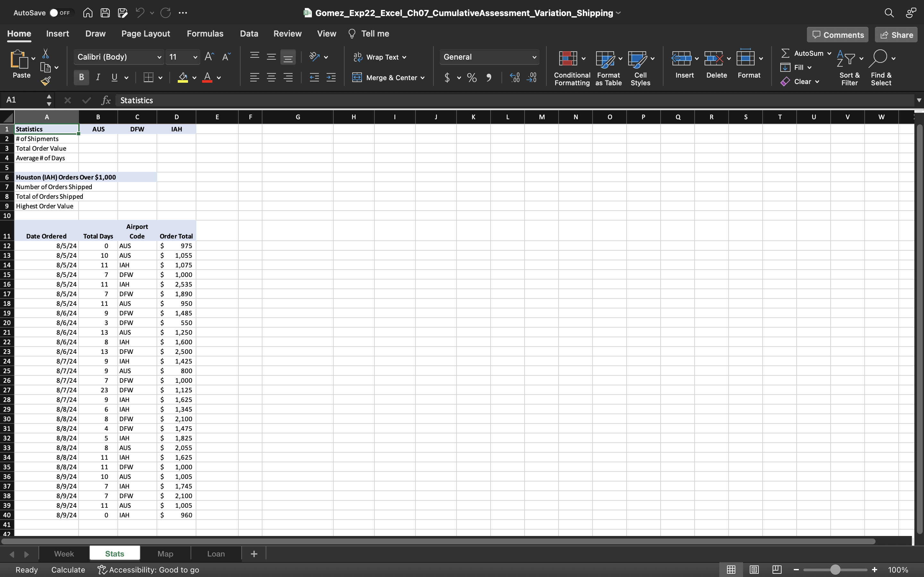The image size is (924, 577).
Task: Click the Save disk icon in title bar
Action: [x=105, y=13]
